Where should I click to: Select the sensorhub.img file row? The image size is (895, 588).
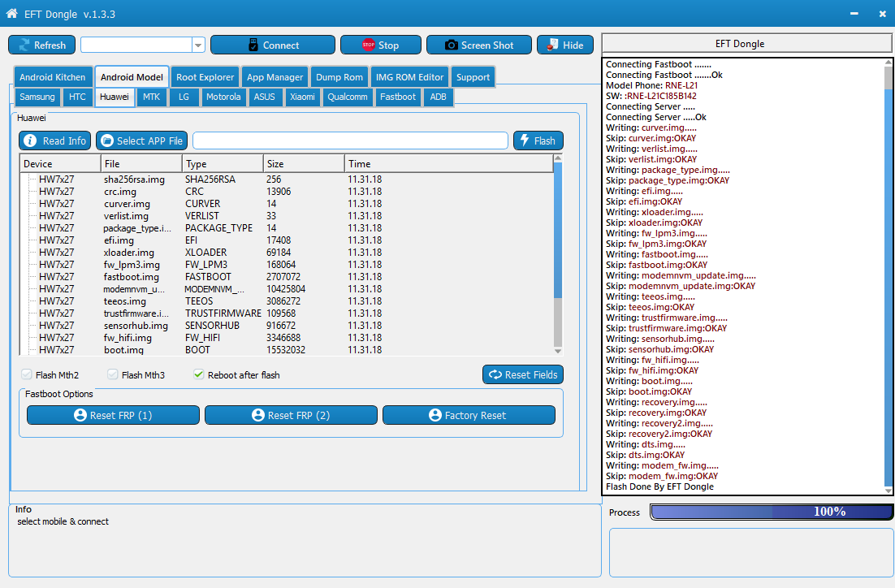tap(287, 326)
